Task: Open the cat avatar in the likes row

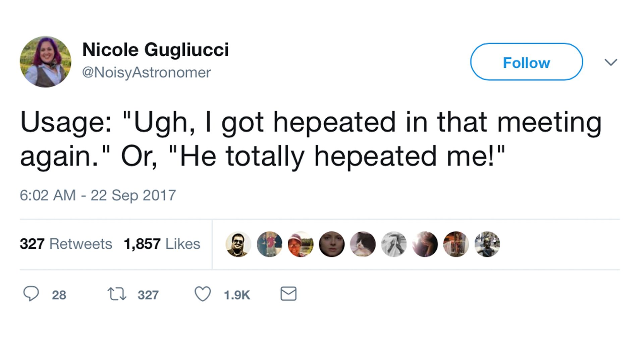Action: click(x=363, y=244)
